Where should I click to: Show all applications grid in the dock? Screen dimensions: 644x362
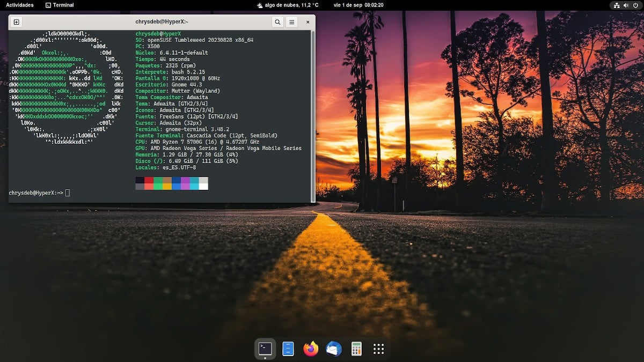378,349
